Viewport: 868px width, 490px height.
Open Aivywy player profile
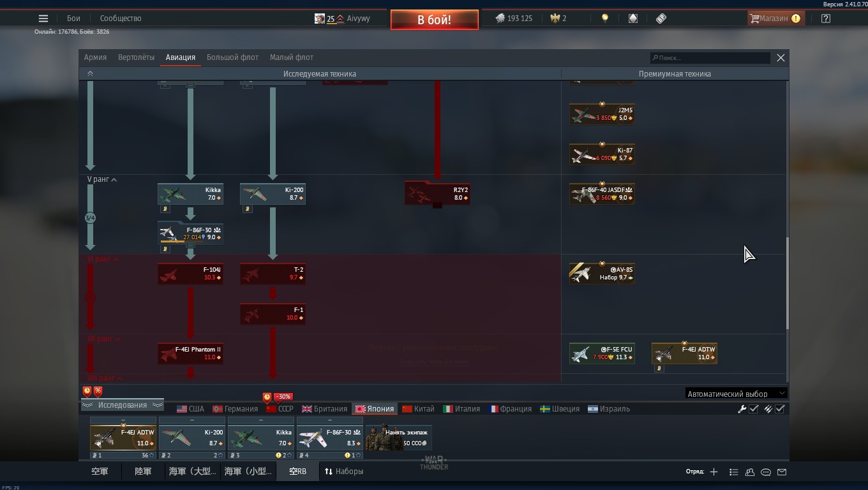tap(343, 19)
